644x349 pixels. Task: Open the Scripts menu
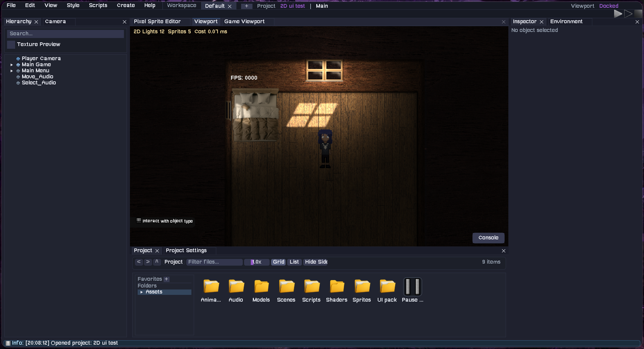[98, 5]
